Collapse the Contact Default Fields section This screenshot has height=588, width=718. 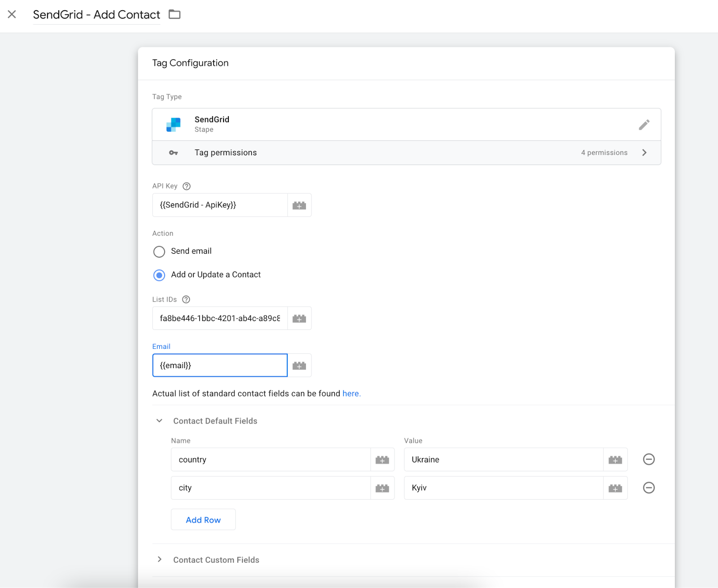pyautogui.click(x=159, y=421)
